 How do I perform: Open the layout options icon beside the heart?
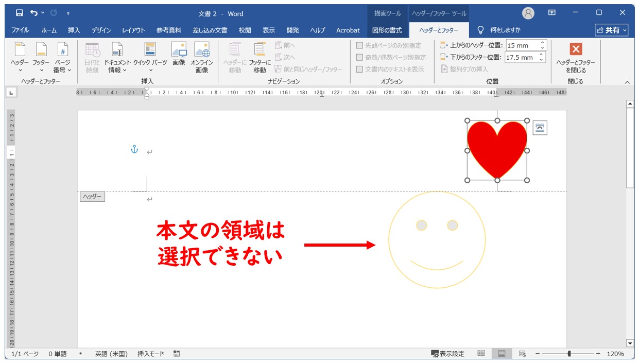point(540,128)
